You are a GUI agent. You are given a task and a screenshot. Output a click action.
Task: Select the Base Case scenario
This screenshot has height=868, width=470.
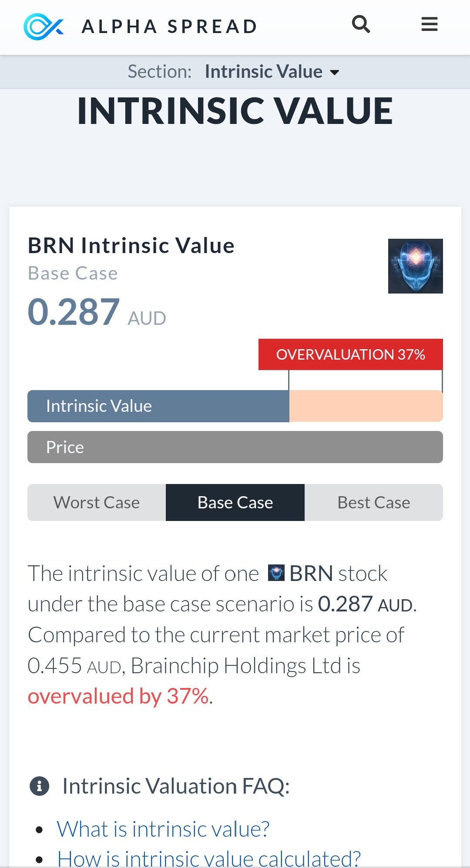pyautogui.click(x=235, y=503)
